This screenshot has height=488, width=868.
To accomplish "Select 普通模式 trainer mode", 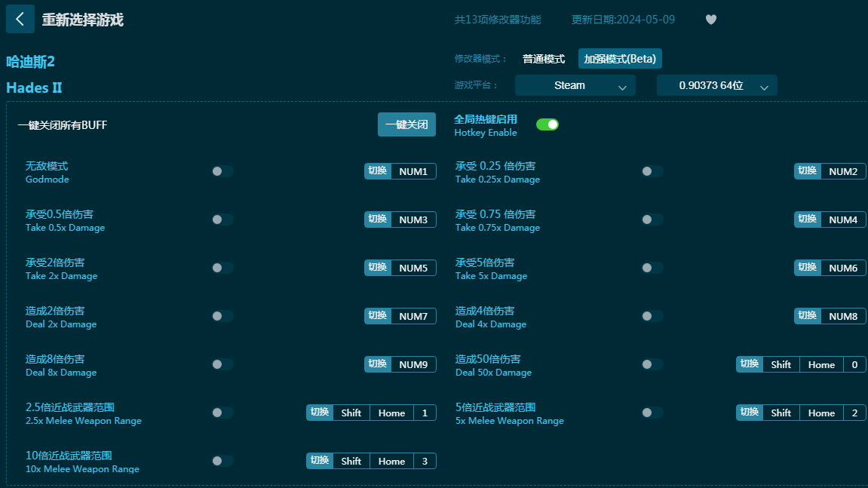I will point(544,59).
